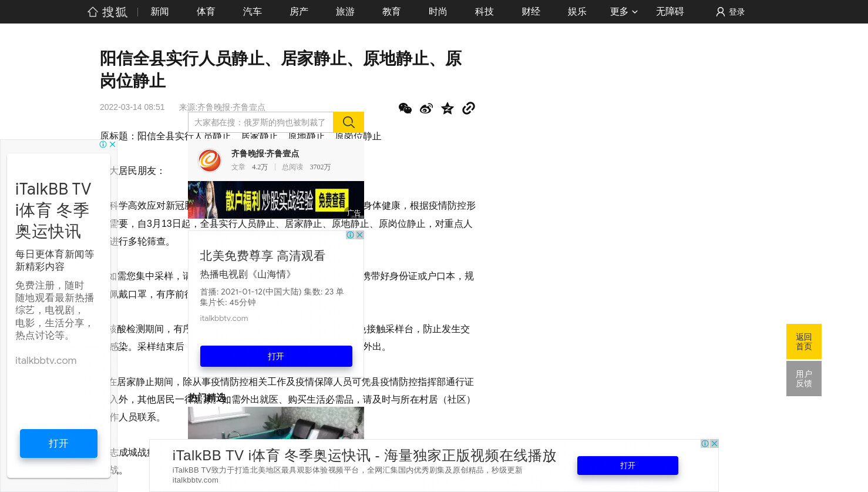Close the middle iTalkBB video ad
Screen dimensions: 868x492
coord(359,235)
